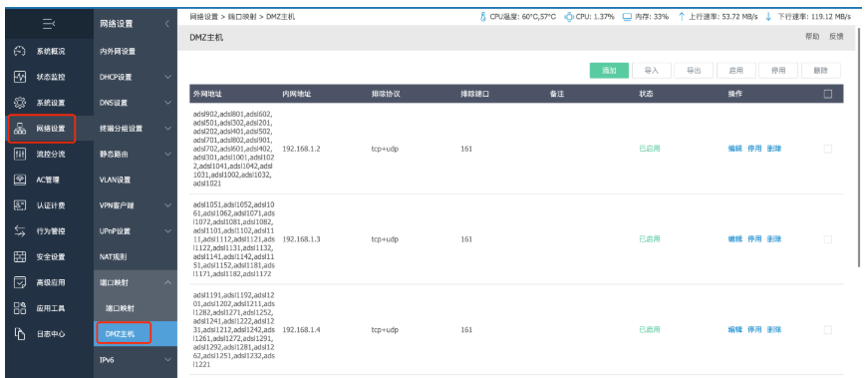Expand the IPv6 submenu
The width and height of the screenshot is (868, 378).
[167, 360]
